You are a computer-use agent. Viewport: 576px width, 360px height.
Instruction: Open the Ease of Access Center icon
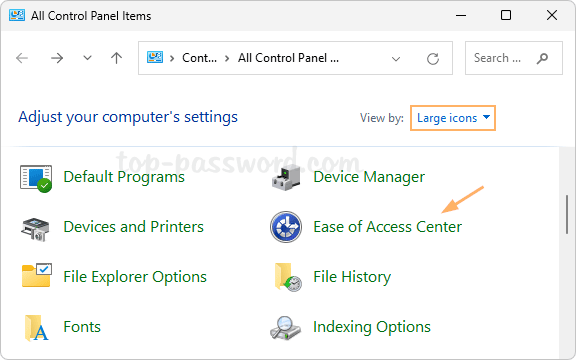(x=286, y=227)
